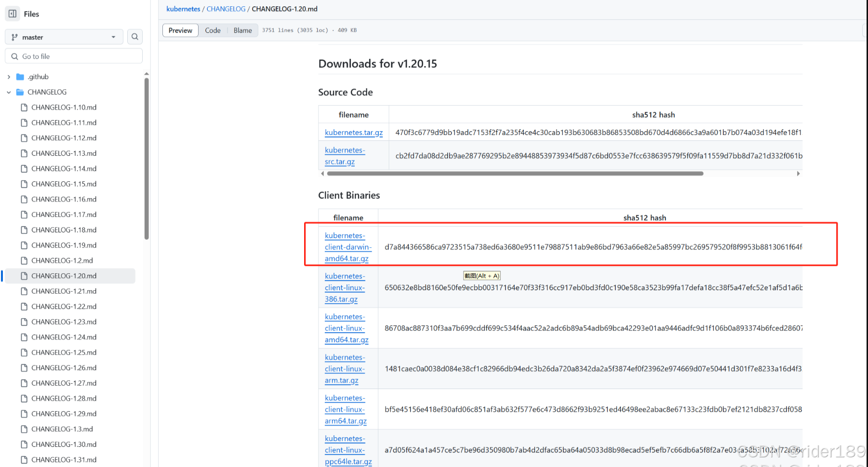Image resolution: width=868 pixels, height=467 pixels.
Task: Select the Client Binaries heading
Action: point(349,195)
